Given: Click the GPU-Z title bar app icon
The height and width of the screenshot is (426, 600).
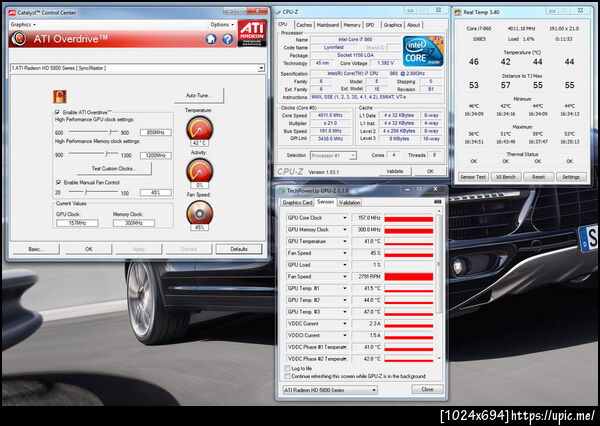Looking at the screenshot, I should click(x=282, y=191).
